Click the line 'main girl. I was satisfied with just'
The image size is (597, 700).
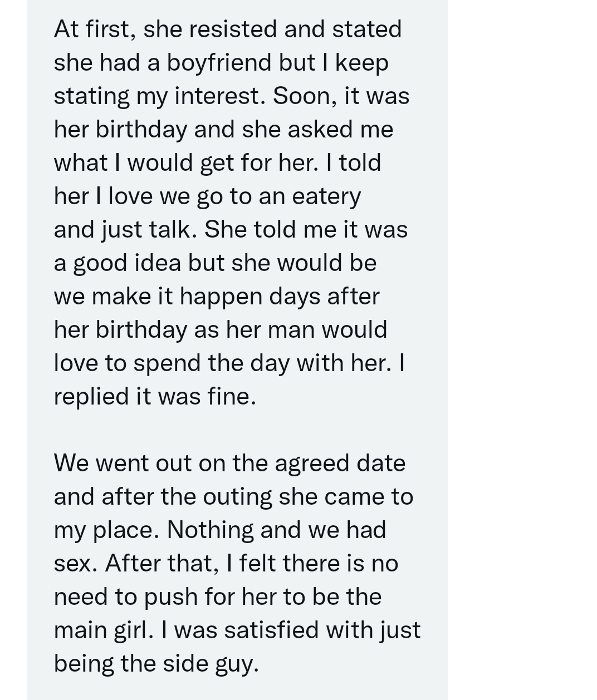pos(237,630)
